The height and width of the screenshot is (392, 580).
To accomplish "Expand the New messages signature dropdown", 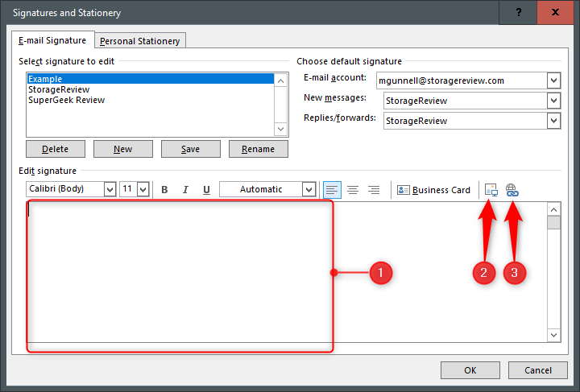I will click(x=553, y=101).
